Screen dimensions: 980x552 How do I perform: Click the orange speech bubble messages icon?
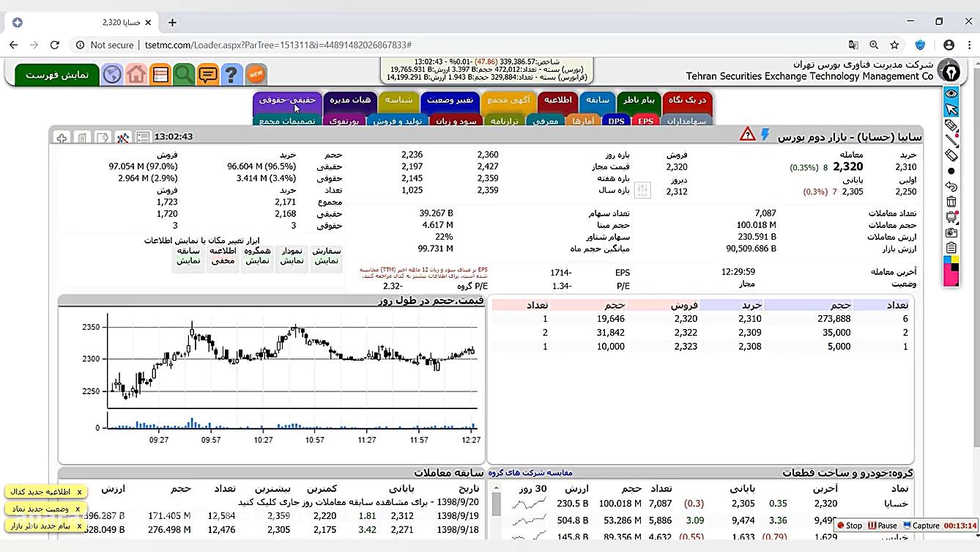pos(208,74)
